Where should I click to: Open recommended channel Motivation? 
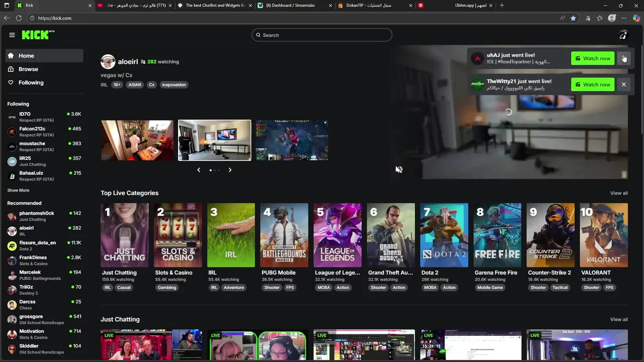[44, 334]
